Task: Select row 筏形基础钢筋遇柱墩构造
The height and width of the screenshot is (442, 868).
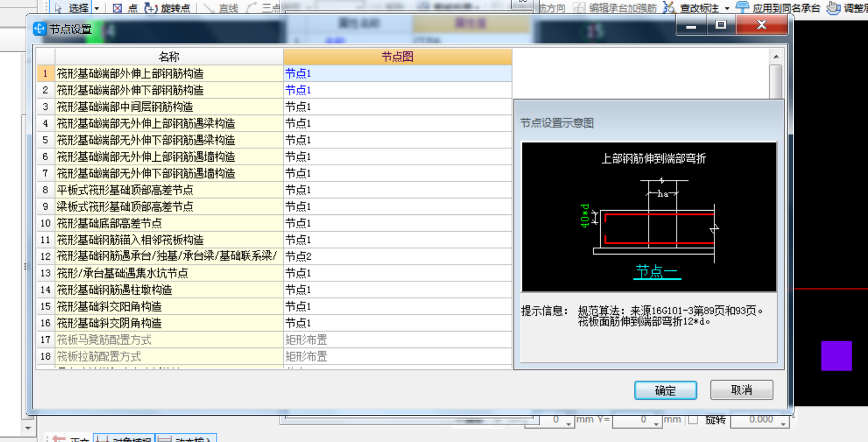Action: (x=169, y=290)
